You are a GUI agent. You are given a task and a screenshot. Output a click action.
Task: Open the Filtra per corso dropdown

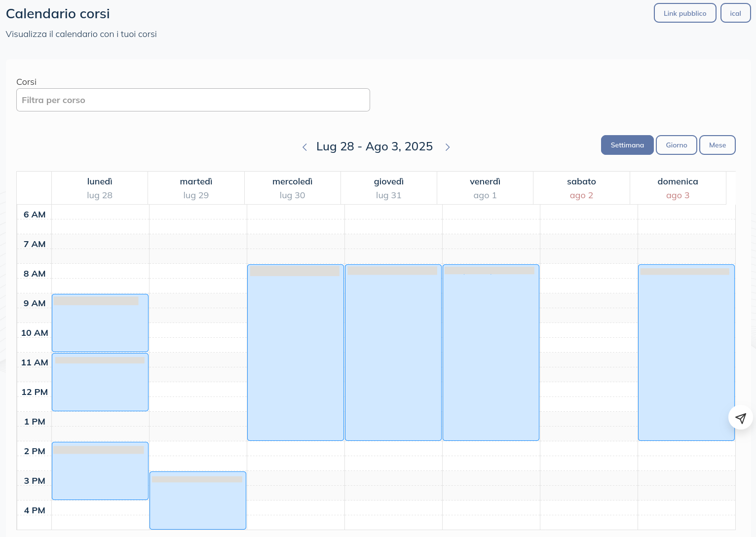[x=193, y=100]
